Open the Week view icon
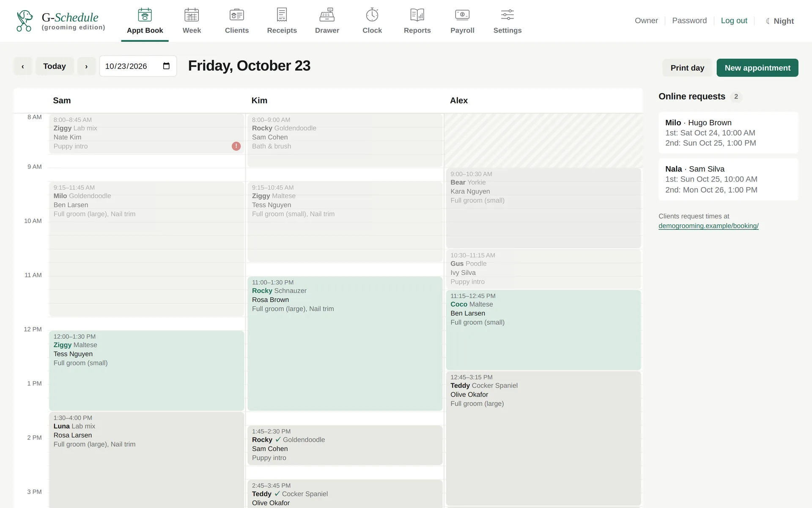This screenshot has width=812, height=508. [192, 15]
